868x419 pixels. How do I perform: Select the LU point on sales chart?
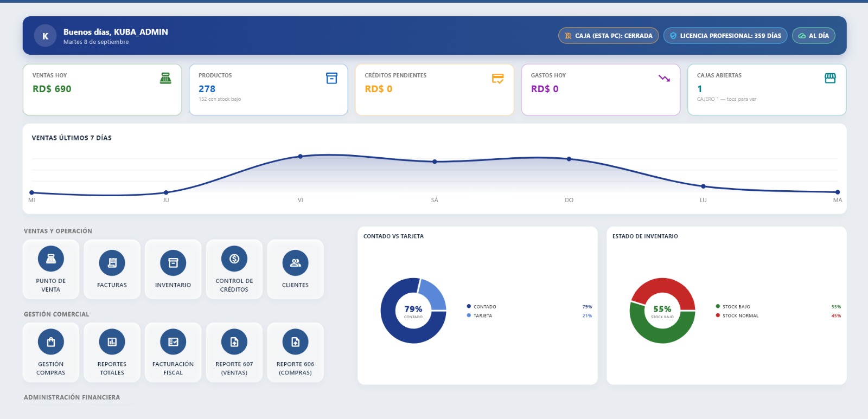[704, 186]
